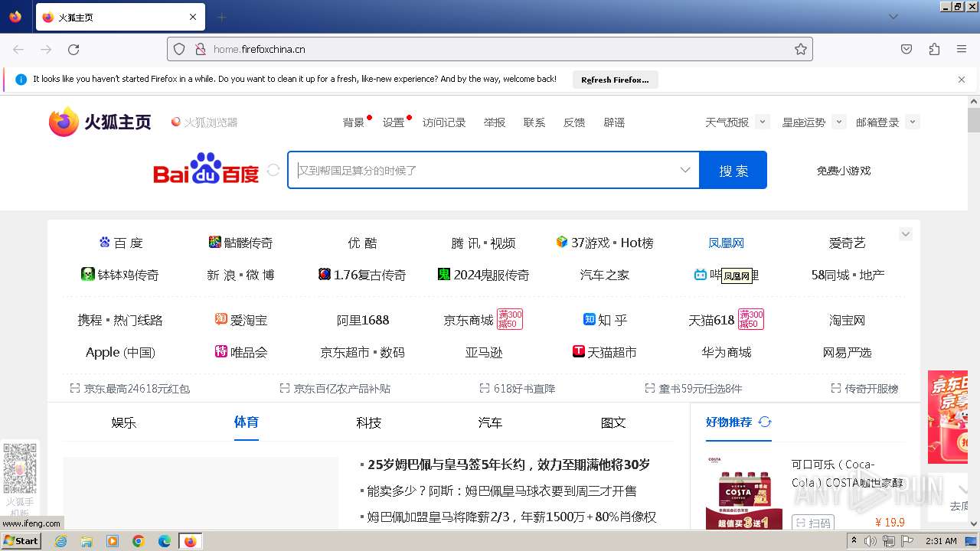Click the 知乎 blue icon
This screenshot has width=980, height=551.
pyautogui.click(x=590, y=319)
